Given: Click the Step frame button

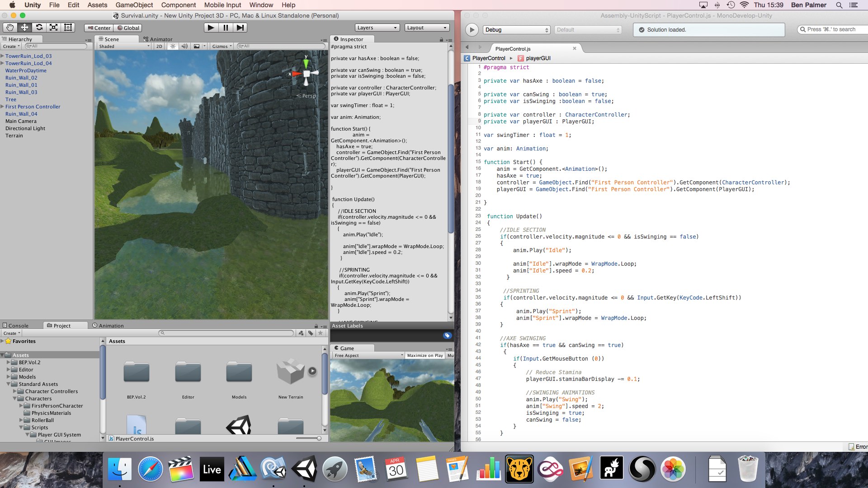Looking at the screenshot, I should click(x=241, y=28).
